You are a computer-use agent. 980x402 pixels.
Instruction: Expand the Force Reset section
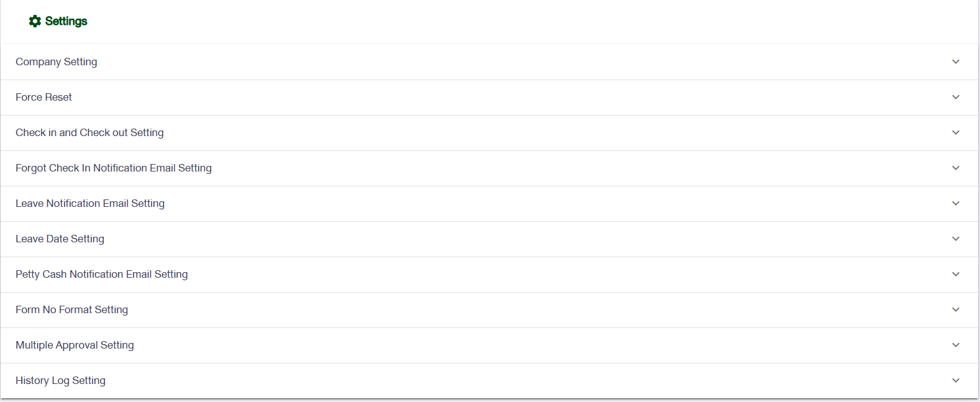pyautogui.click(x=43, y=97)
